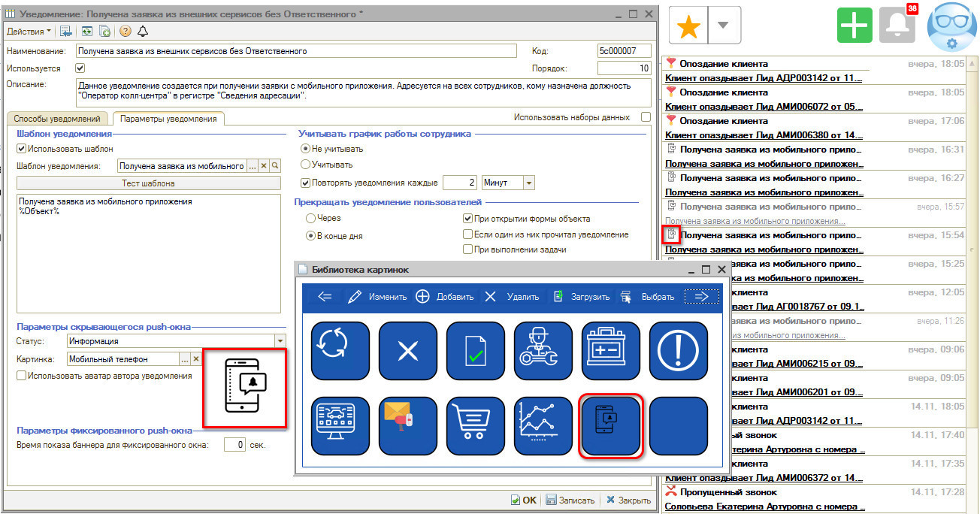Expand the 'Минут' interval units dropdown

(528, 183)
